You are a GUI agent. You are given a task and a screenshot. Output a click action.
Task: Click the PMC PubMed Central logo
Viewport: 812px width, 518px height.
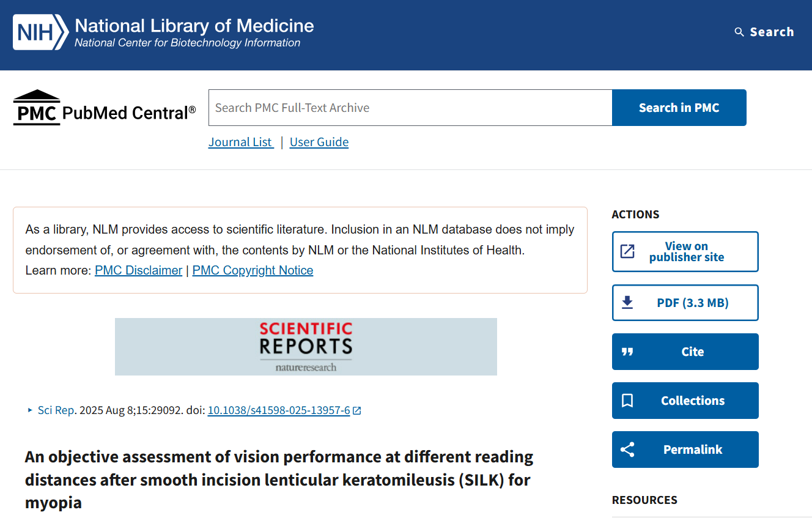104,108
